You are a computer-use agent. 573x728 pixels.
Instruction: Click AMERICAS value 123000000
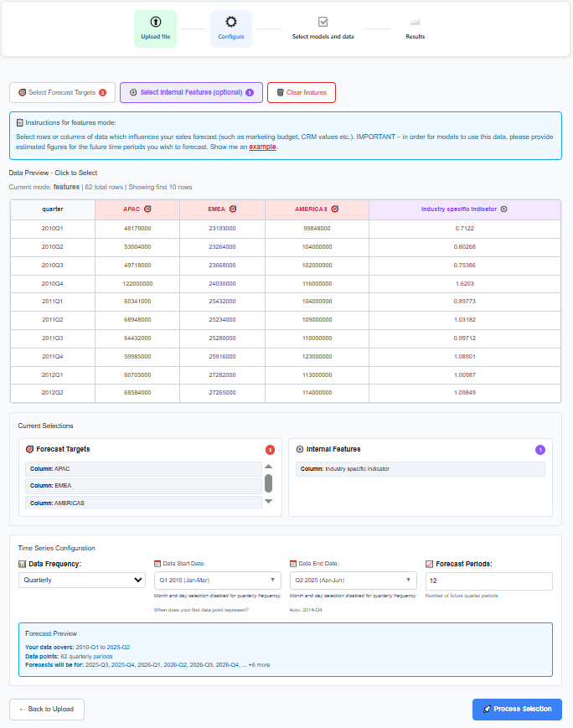coord(317,357)
